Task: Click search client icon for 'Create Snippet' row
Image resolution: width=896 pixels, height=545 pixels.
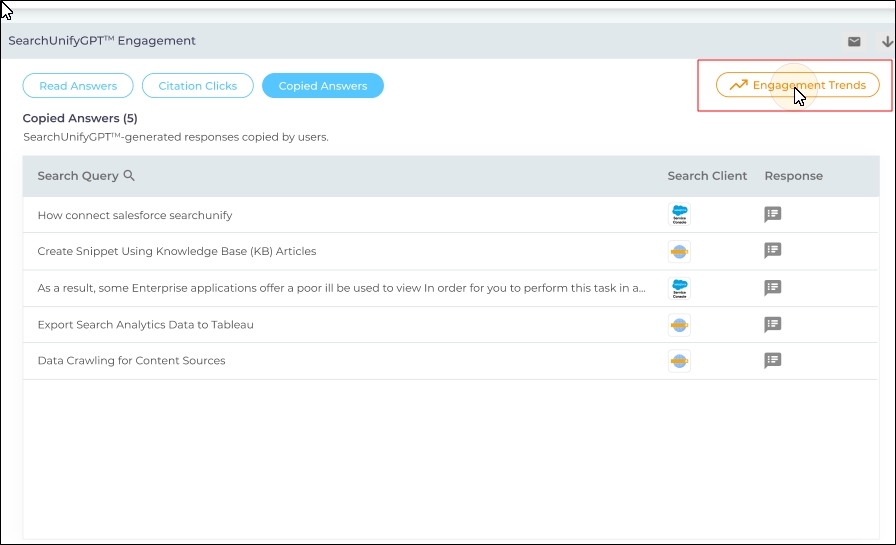Action: 679,252
